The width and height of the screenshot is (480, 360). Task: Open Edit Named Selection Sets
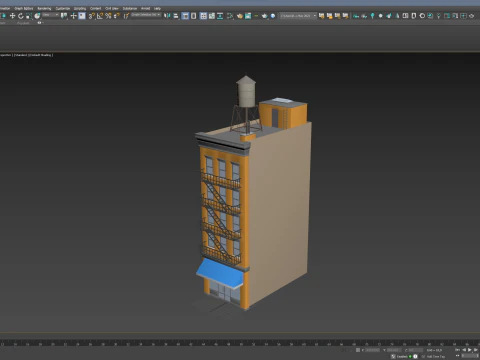coord(126,16)
